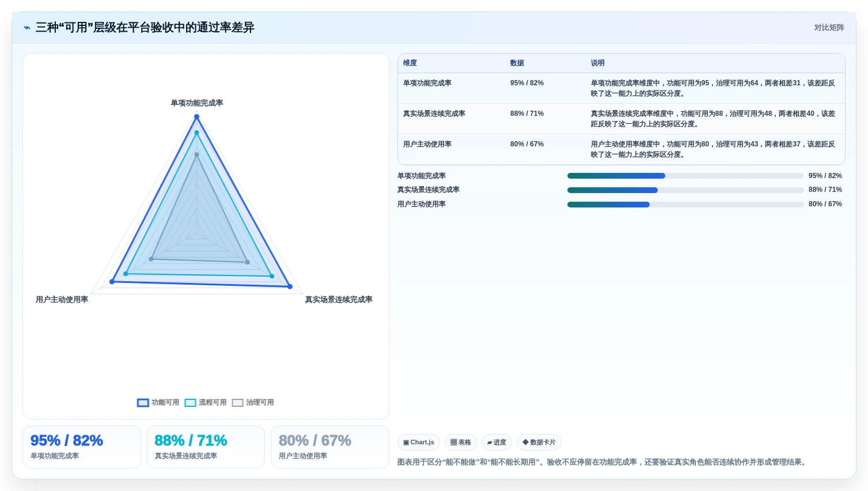Click the 95% / 82% value beside progress bar
Screen dimensions: 868x491
click(x=825, y=176)
